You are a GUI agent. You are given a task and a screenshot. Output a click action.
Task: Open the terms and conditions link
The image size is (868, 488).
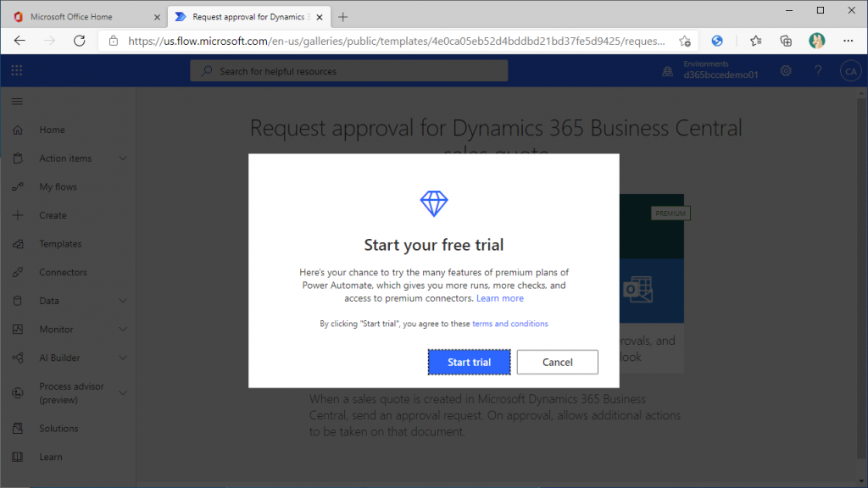coord(509,324)
